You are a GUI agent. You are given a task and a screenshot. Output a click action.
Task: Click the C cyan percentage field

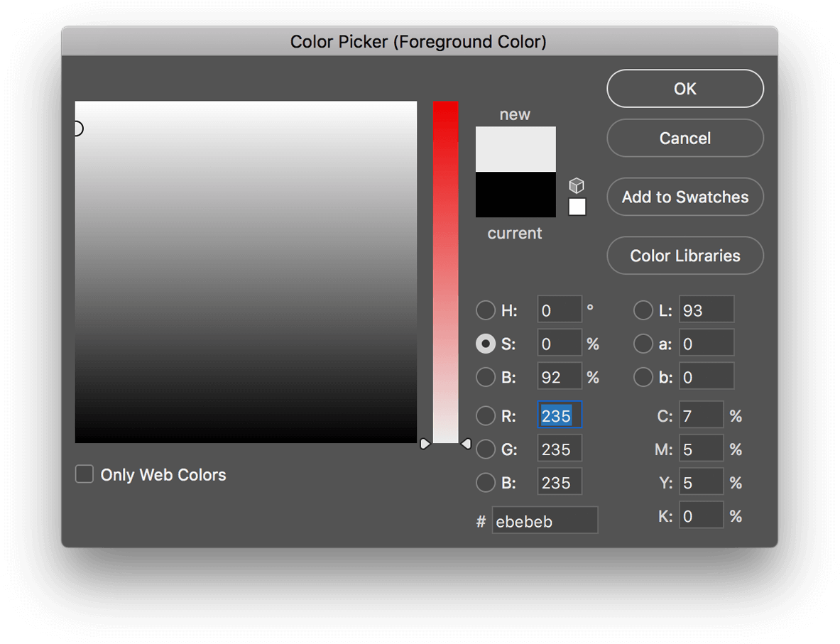tap(702, 415)
